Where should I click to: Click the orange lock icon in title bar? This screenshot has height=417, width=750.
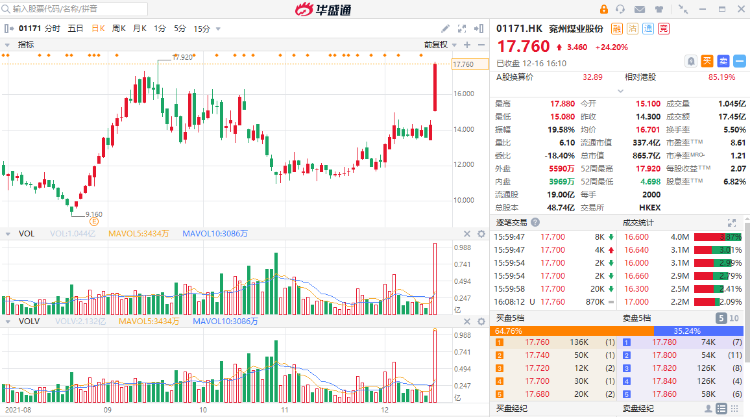tap(604, 9)
